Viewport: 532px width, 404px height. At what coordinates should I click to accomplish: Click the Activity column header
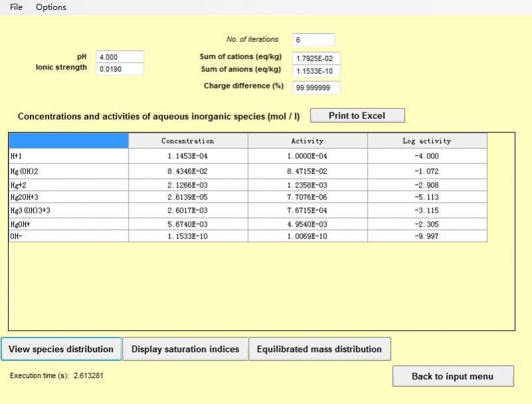pyautogui.click(x=308, y=141)
